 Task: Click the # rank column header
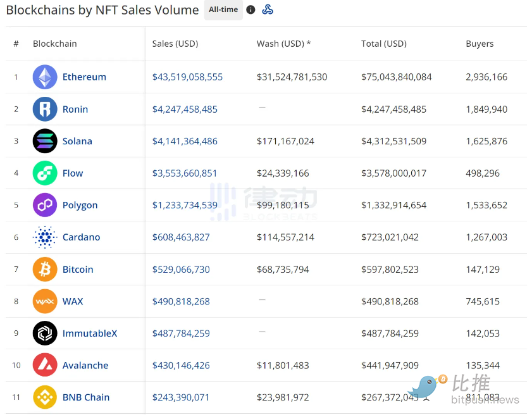16,44
